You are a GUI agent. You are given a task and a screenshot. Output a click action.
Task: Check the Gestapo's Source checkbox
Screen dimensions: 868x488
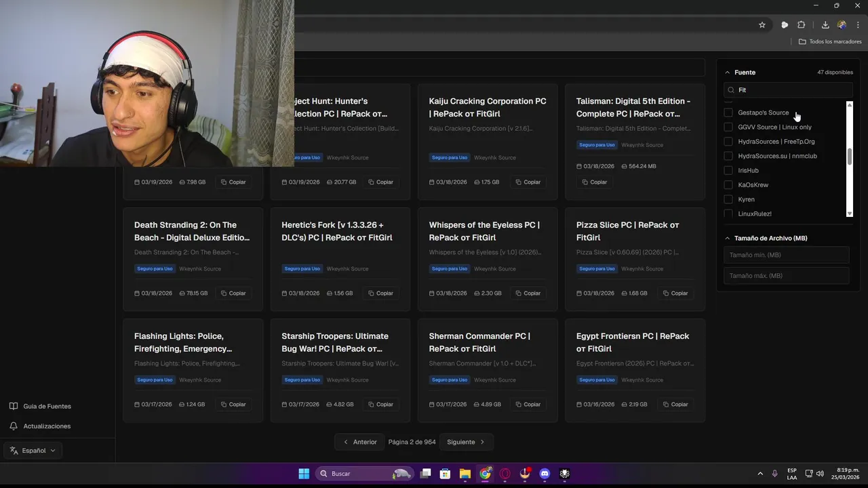tap(728, 113)
